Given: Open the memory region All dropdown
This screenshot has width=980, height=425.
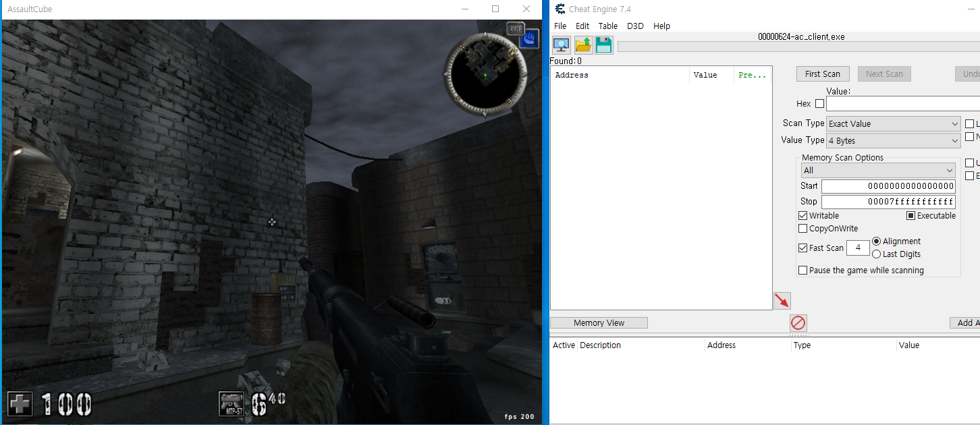Looking at the screenshot, I should tap(878, 171).
